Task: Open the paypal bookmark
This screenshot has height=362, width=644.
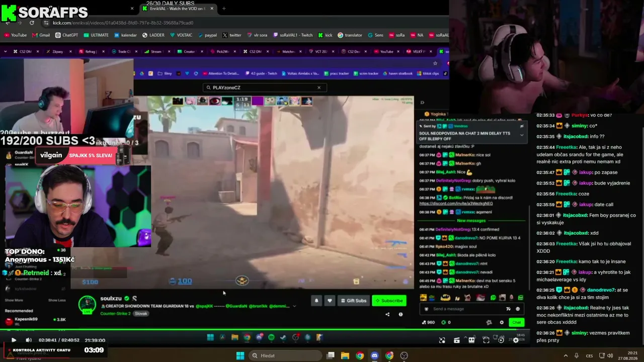Action: click(x=207, y=35)
